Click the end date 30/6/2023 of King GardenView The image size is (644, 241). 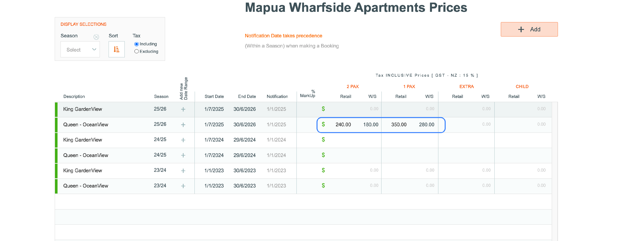point(245,170)
